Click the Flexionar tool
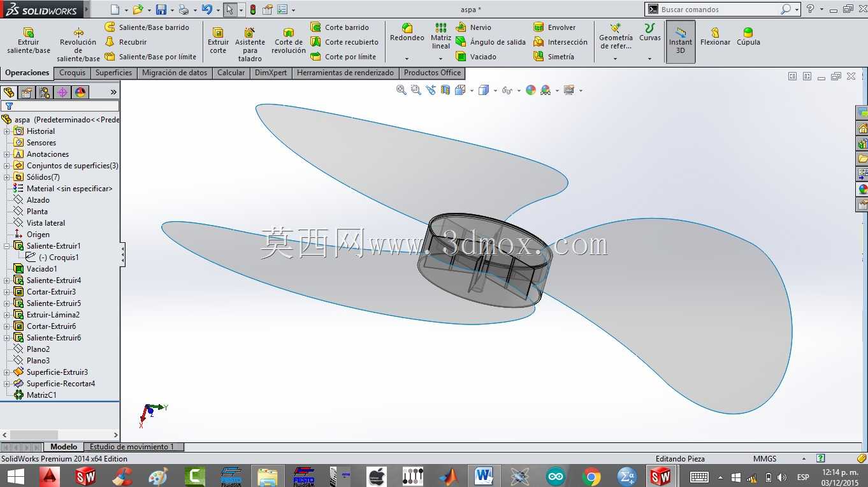 point(715,37)
